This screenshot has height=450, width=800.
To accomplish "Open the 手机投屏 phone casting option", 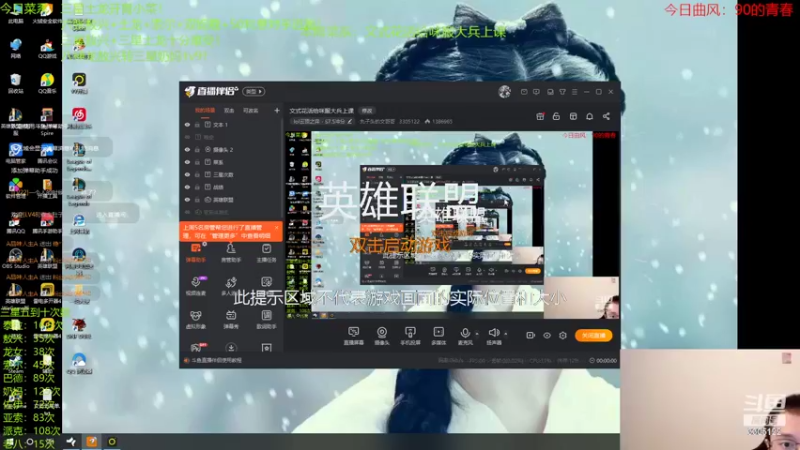I will point(410,336).
